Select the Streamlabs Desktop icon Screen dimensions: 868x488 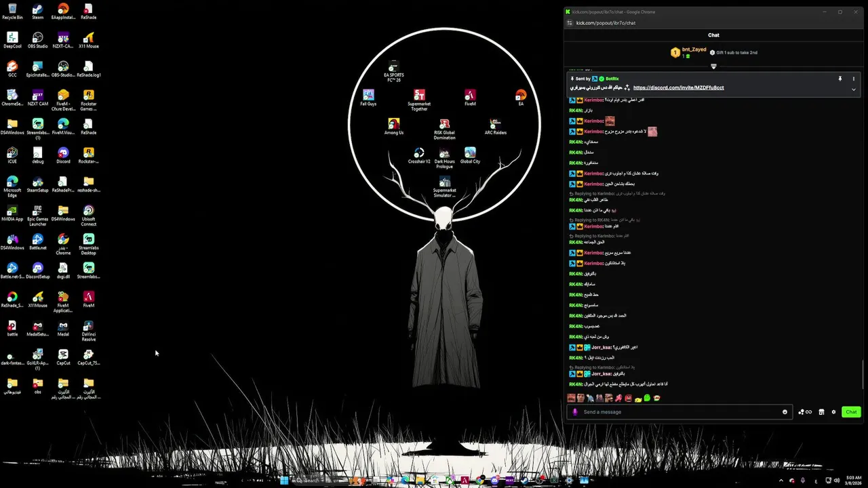click(x=89, y=244)
